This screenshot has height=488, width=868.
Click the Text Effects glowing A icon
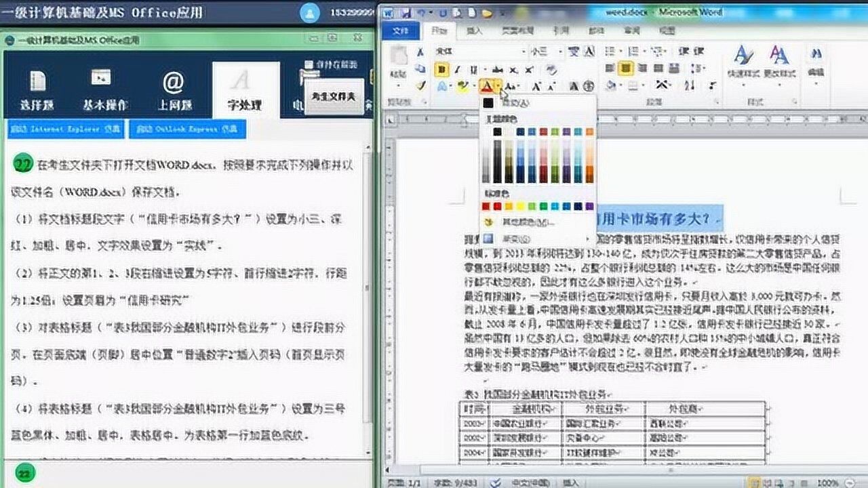(442, 85)
